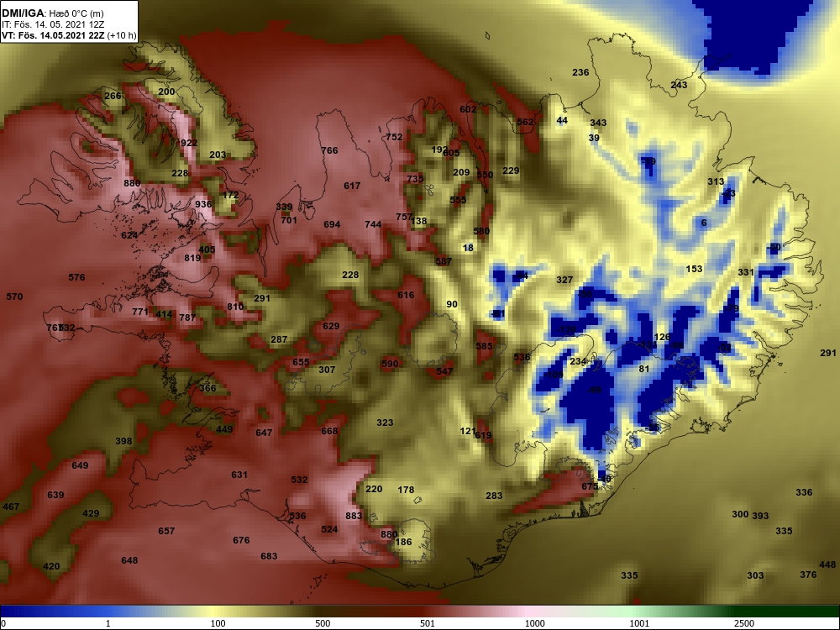The width and height of the screenshot is (840, 630).
Task: Click the map value "234"
Action: pos(578,361)
